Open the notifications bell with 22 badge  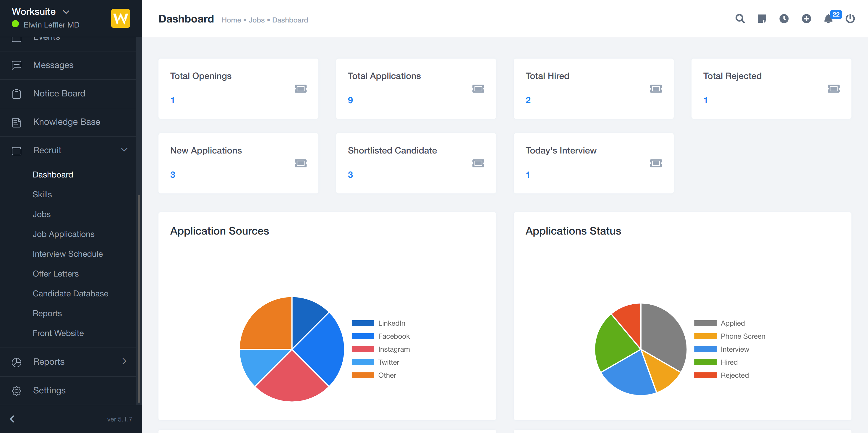[828, 19]
